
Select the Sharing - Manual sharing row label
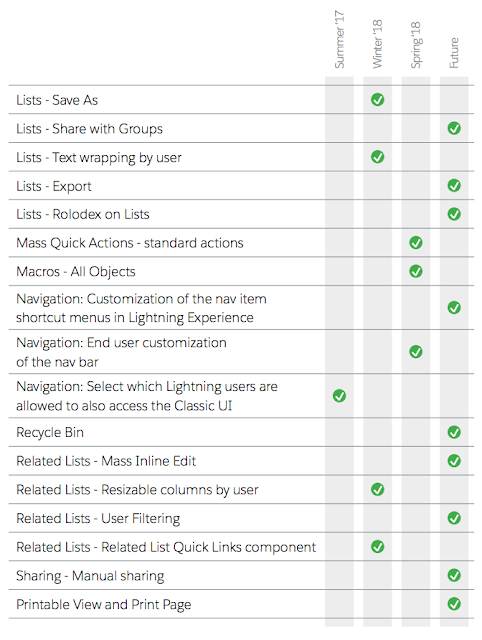(x=90, y=576)
